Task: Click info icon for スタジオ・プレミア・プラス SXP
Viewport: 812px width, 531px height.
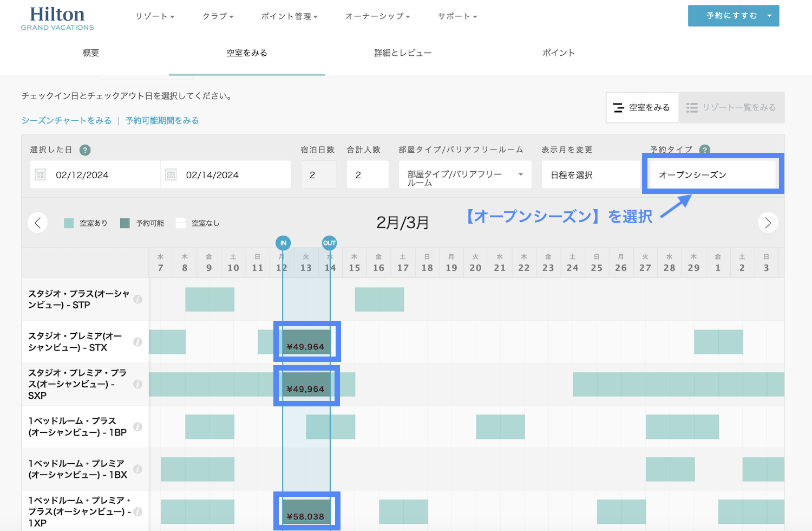Action: point(137,384)
